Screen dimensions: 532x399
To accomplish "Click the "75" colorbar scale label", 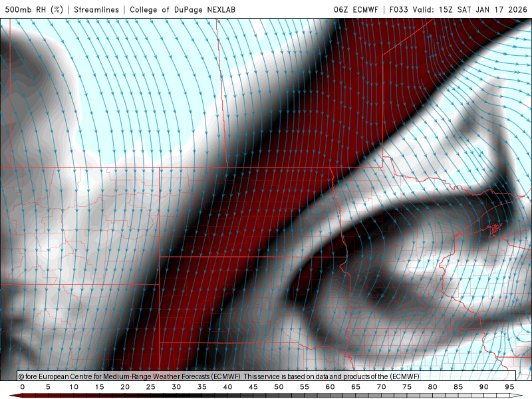I will (x=407, y=387).
